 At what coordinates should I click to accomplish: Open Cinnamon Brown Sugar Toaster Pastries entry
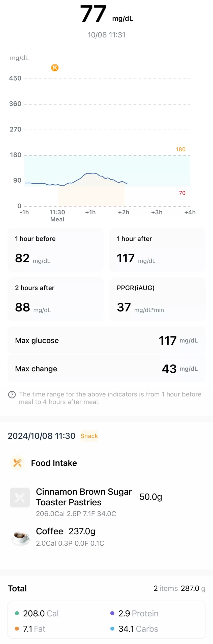click(84, 497)
